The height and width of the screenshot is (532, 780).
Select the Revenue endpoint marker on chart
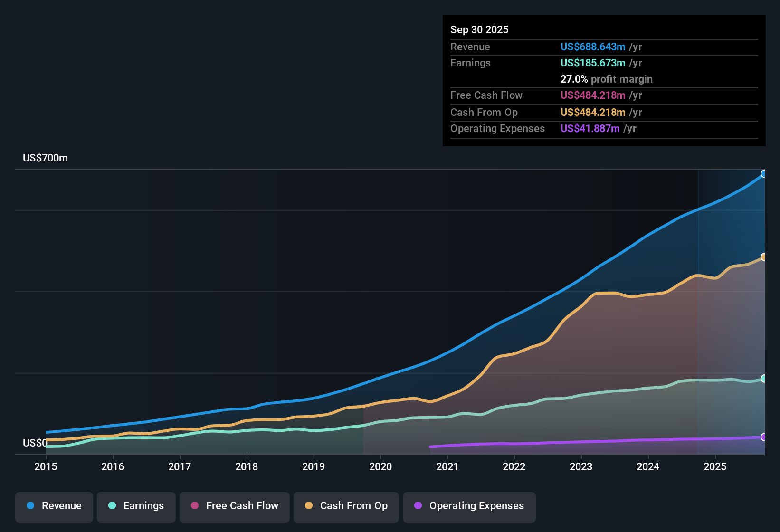(x=764, y=174)
